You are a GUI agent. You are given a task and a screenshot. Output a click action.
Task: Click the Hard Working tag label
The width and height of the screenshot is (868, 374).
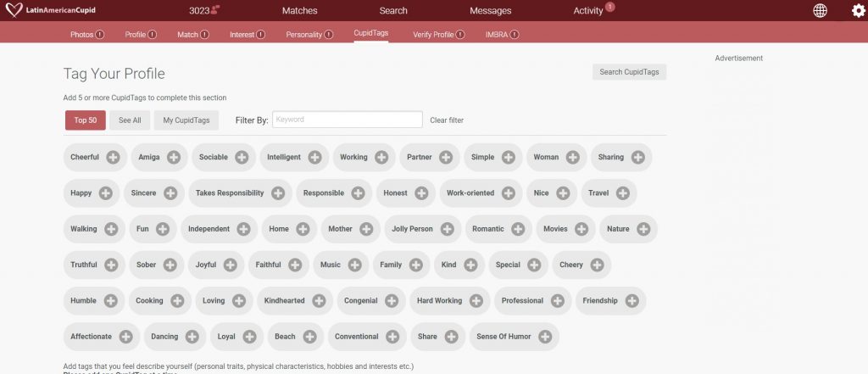[440, 301]
